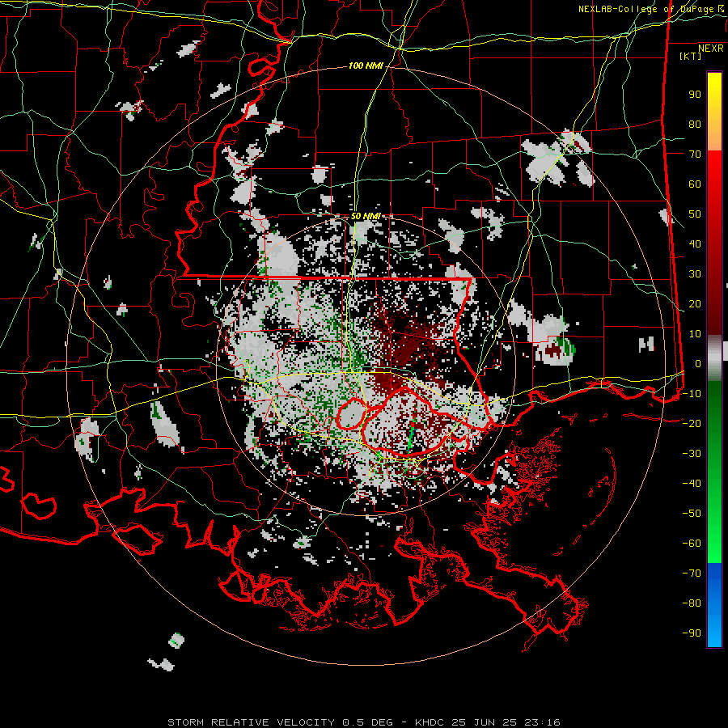Image resolution: width=728 pixels, height=728 pixels.
Task: Click the 40 value on the velocity scale
Action: coord(695,244)
